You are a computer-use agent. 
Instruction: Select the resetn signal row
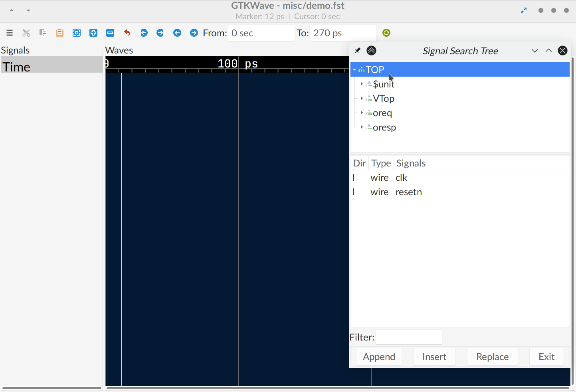(x=460, y=192)
